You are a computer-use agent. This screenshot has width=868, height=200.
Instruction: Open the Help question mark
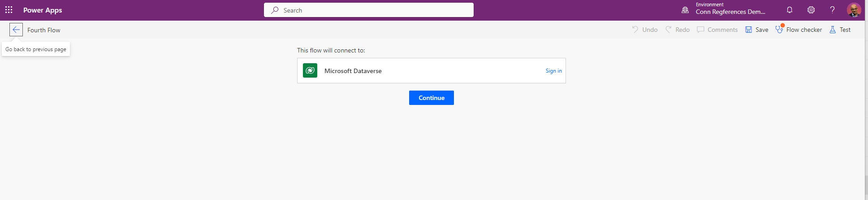point(832,10)
